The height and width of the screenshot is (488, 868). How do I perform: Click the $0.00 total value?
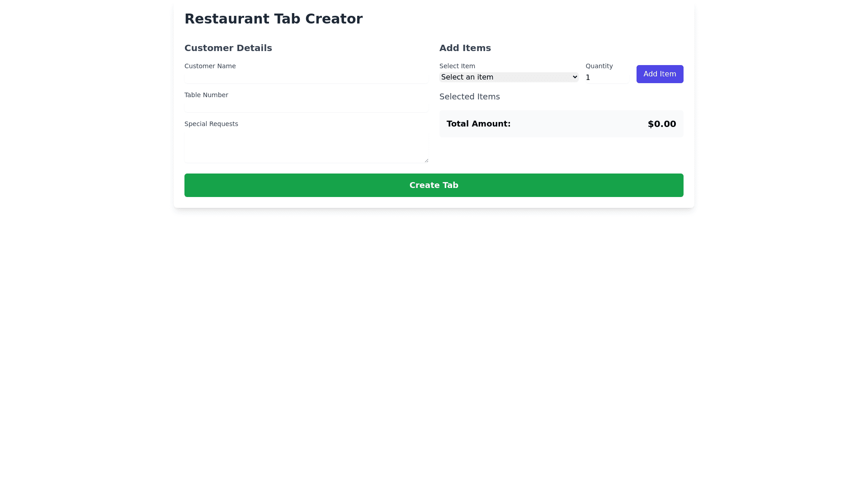[x=662, y=123]
